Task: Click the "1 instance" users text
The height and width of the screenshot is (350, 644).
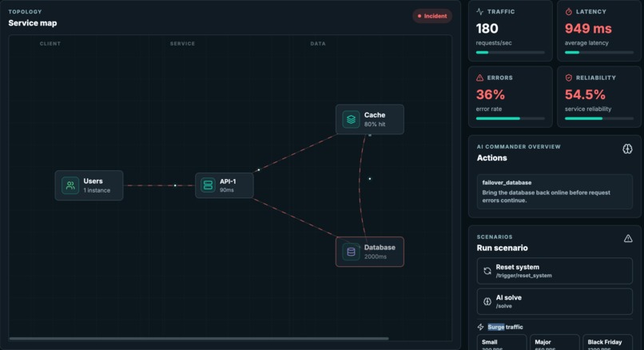Action: pos(97,191)
